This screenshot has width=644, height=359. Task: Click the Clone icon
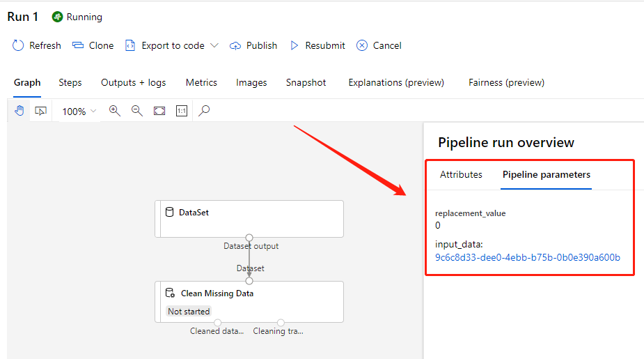coord(78,45)
